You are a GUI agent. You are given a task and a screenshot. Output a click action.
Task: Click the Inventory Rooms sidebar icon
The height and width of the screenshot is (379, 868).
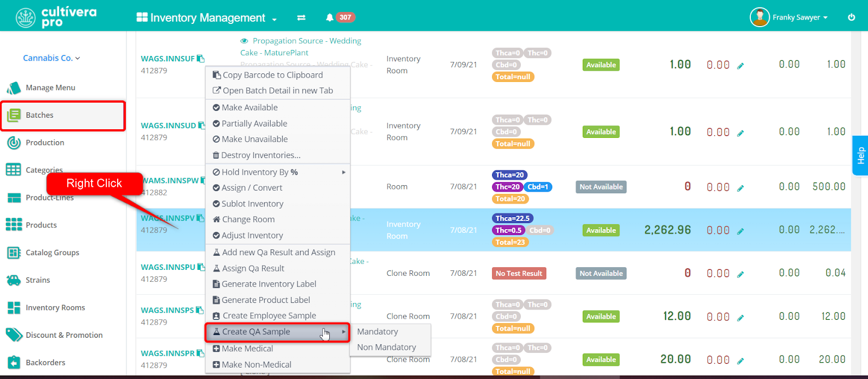coord(14,307)
